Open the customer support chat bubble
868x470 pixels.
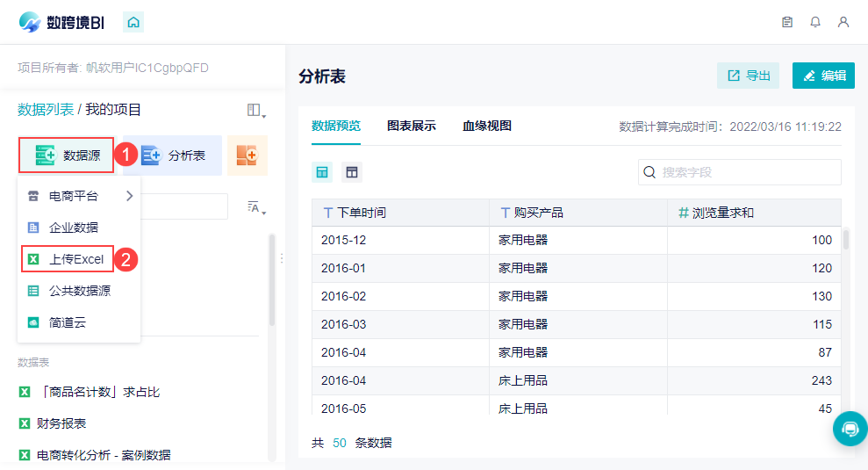pyautogui.click(x=850, y=429)
